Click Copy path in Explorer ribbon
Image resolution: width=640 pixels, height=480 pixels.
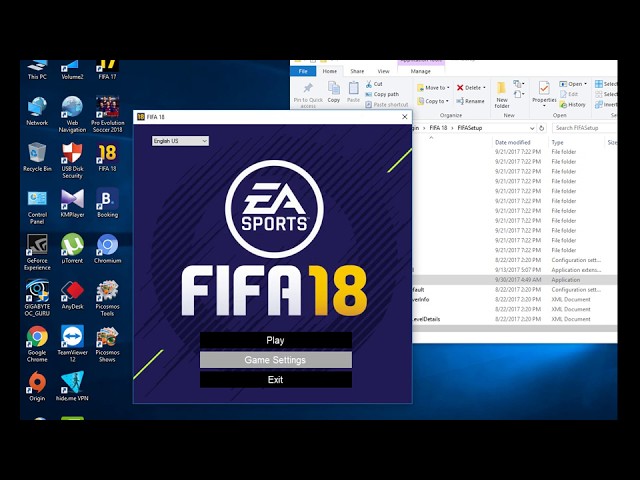point(382,94)
